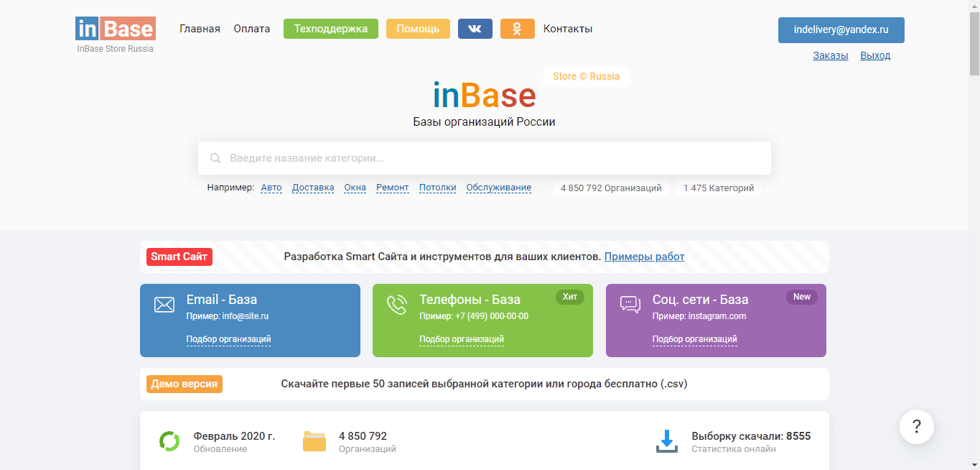
Task: Click the chat bubbles icon on Соц. сети card
Action: pyautogui.click(x=630, y=305)
